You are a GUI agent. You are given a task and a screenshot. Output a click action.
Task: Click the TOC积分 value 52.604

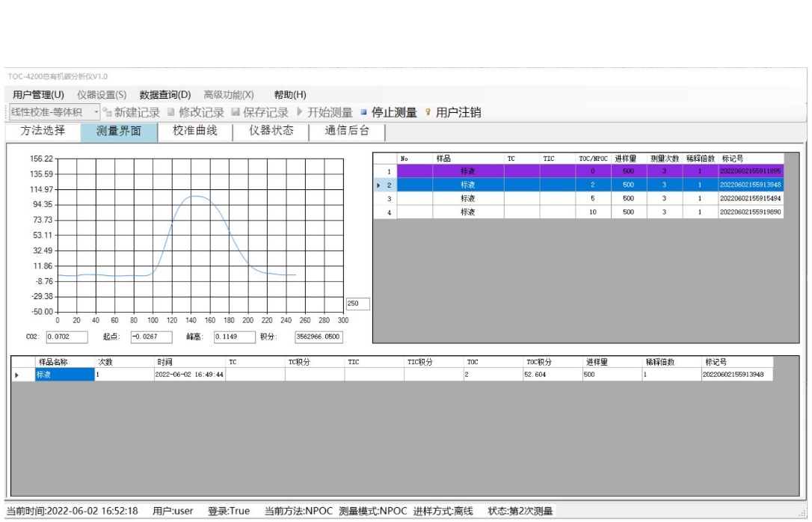(x=553, y=375)
